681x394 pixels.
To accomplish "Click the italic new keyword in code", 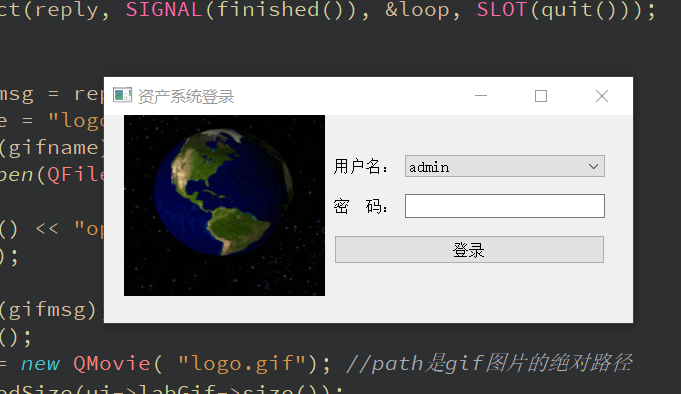I will coord(40,364).
